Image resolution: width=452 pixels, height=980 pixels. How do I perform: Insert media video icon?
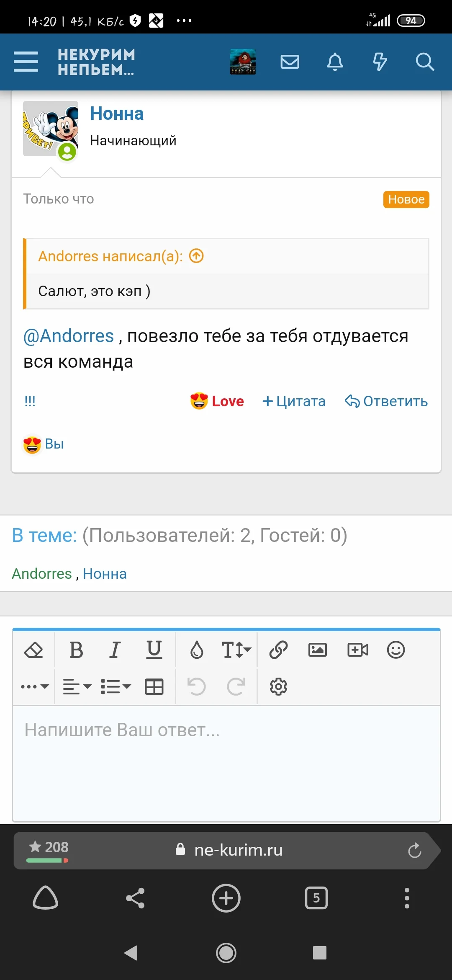(x=358, y=650)
